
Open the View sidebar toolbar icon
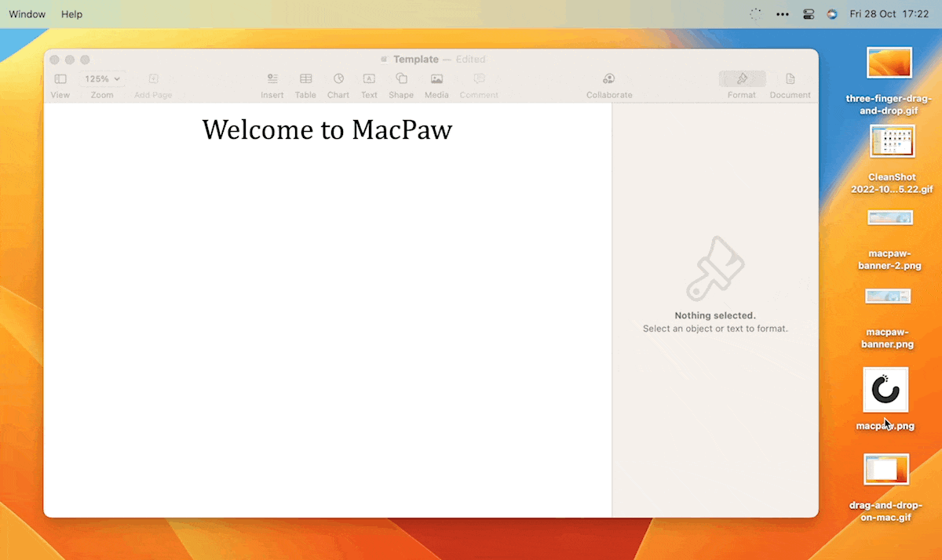click(x=60, y=79)
